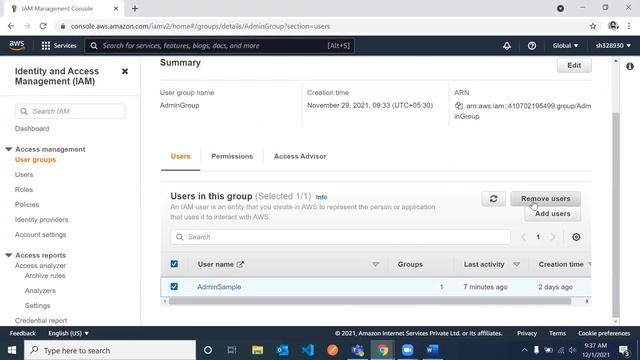
Task: Go back in browser history
Action: pyautogui.click(x=11, y=26)
